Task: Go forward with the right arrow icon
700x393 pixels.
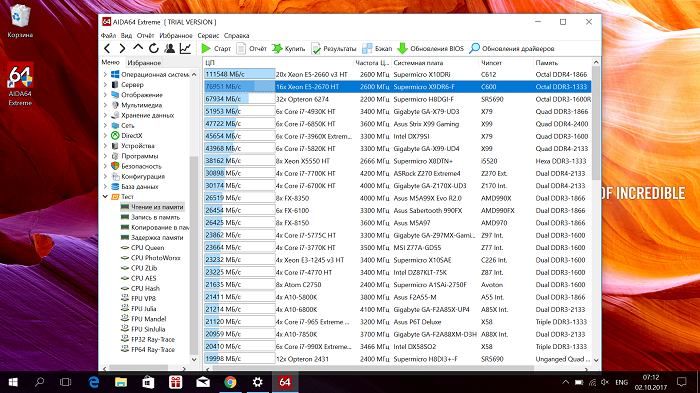Action: tap(122, 49)
